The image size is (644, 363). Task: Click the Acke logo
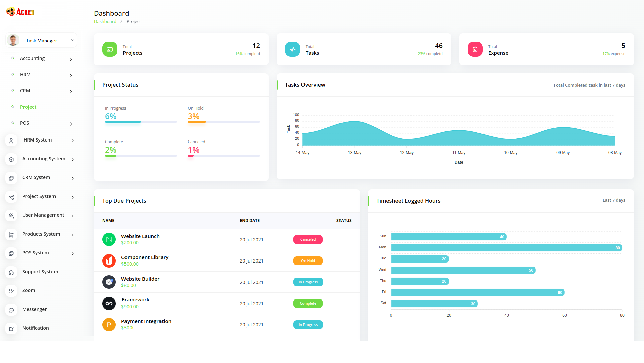pos(20,12)
